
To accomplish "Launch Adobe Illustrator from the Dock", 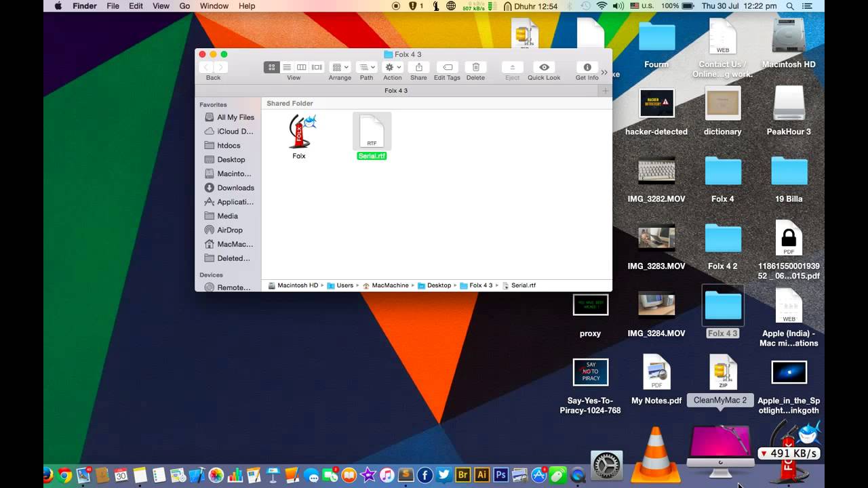I will 482,475.
